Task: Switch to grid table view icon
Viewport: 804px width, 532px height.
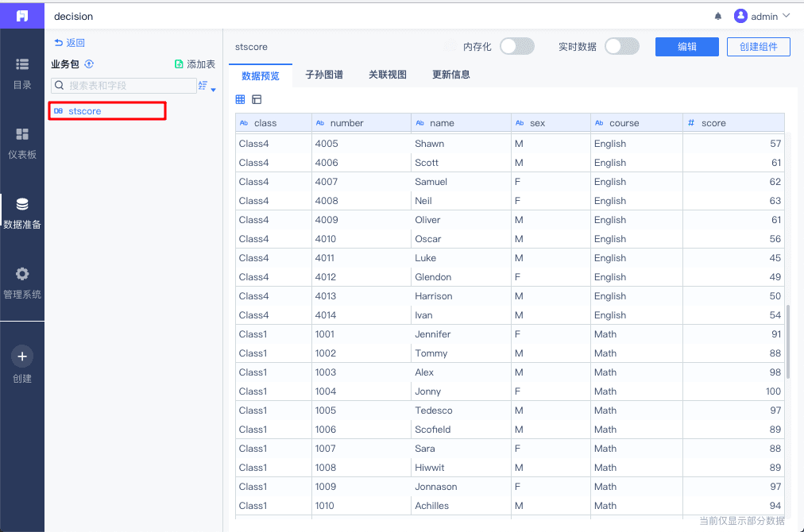Action: [240, 99]
